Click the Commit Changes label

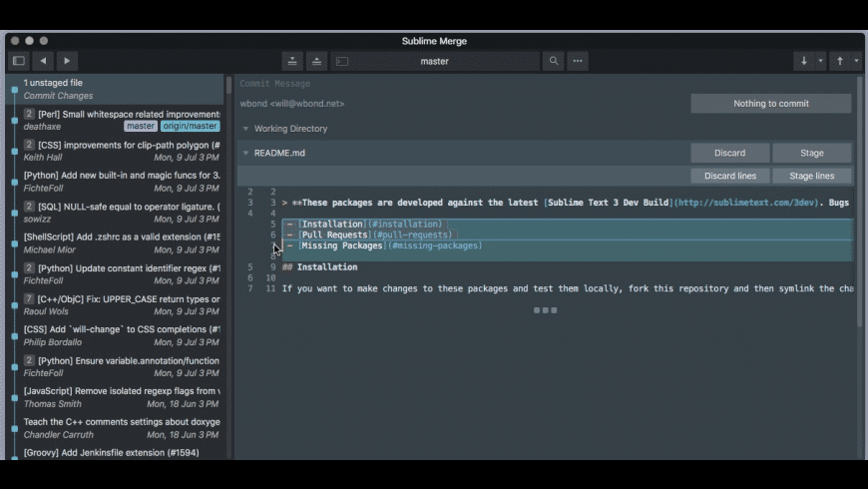(x=58, y=96)
